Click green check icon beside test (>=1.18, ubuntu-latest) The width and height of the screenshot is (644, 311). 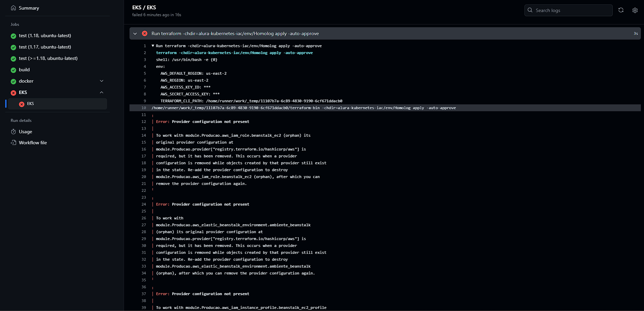13,59
